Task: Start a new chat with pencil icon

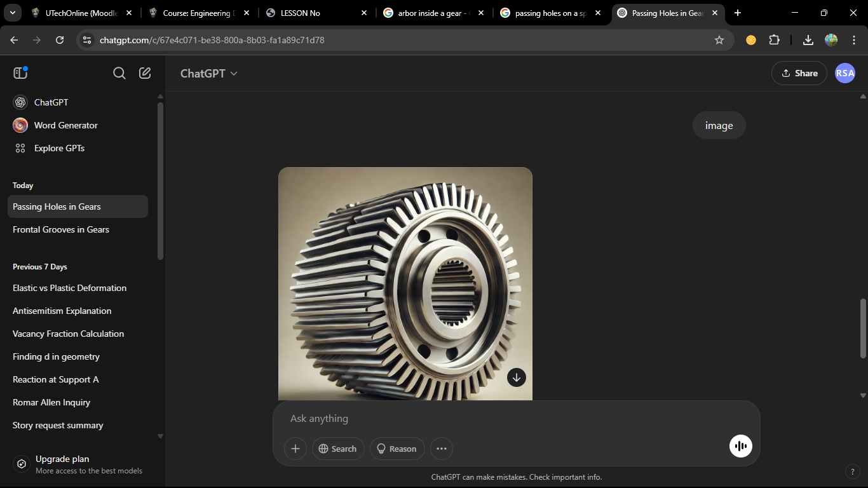Action: click(x=145, y=73)
